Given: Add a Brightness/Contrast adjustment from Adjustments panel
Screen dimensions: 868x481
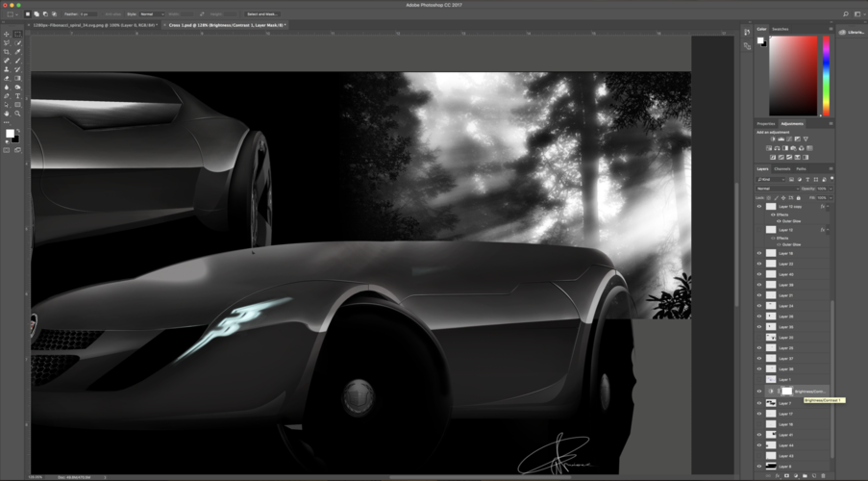Looking at the screenshot, I should click(x=774, y=139).
